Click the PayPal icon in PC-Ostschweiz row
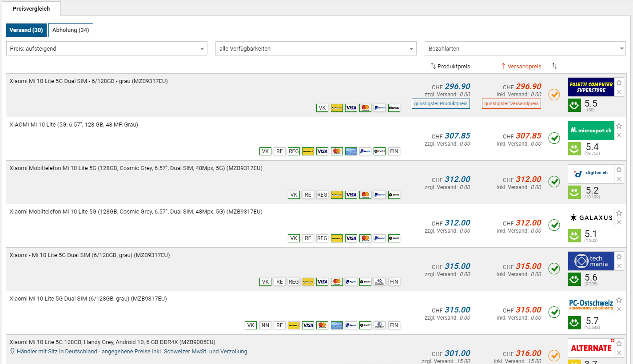 coord(351,325)
